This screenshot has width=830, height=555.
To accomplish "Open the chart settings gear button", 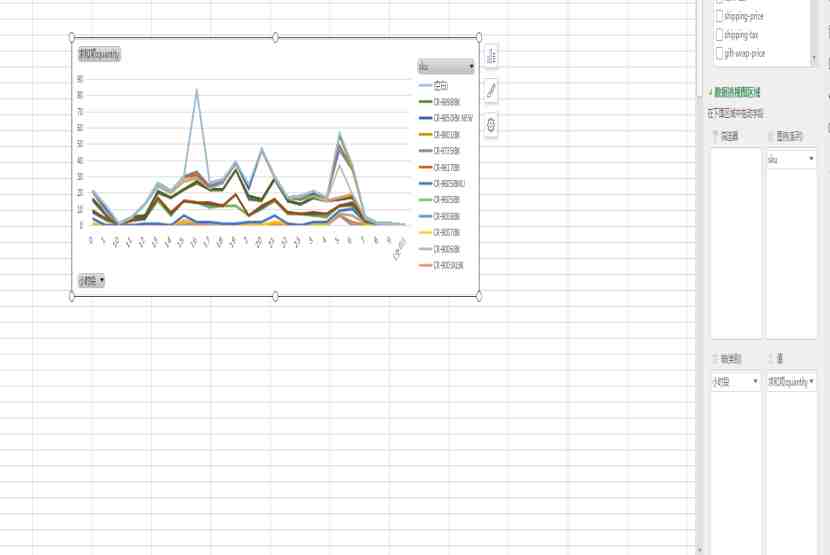I will 491,125.
